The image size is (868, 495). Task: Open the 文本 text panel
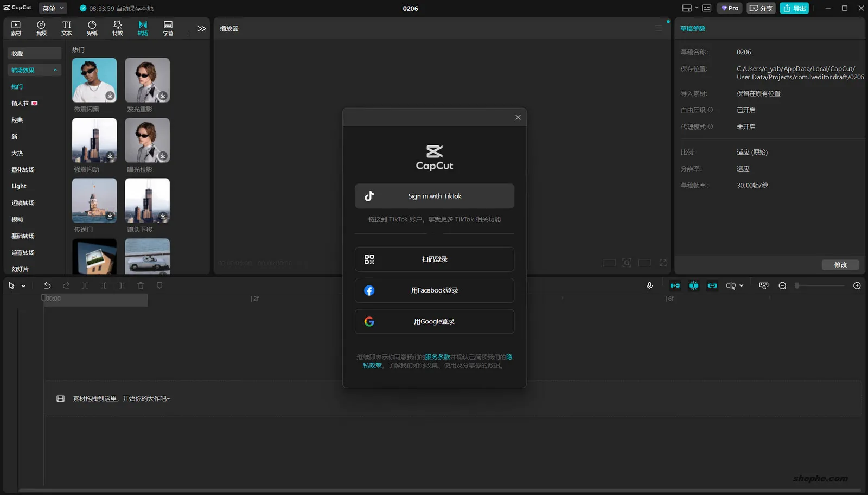[66, 28]
